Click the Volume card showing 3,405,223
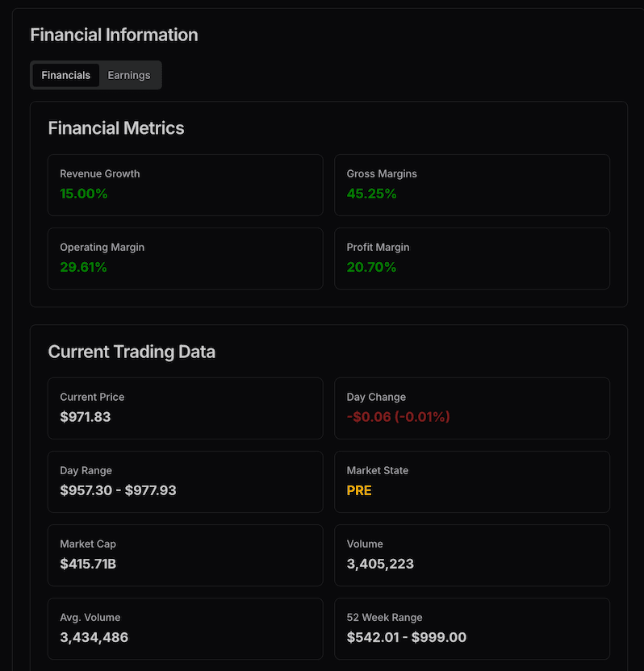The height and width of the screenshot is (671, 644). (472, 555)
